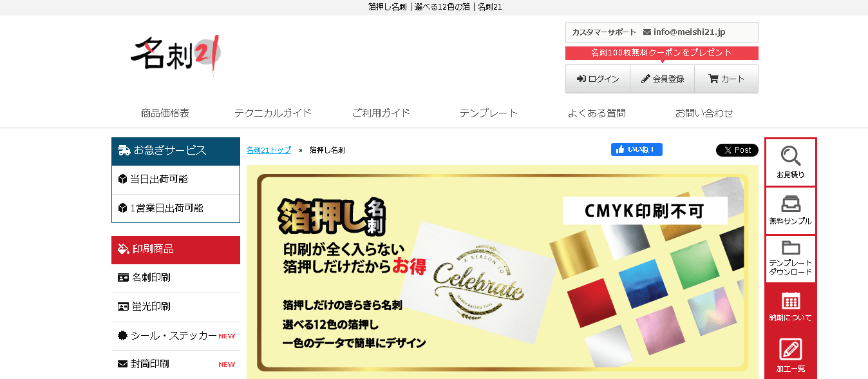Image resolution: width=868 pixels, height=379 pixels.
Task: Click the 名刺21 logo
Action: (x=176, y=55)
